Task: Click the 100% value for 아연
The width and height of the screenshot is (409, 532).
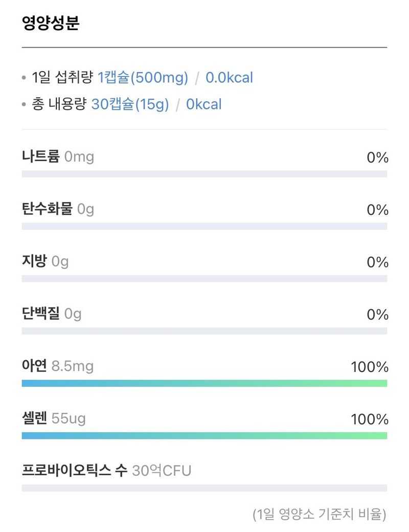Action: pos(369,367)
